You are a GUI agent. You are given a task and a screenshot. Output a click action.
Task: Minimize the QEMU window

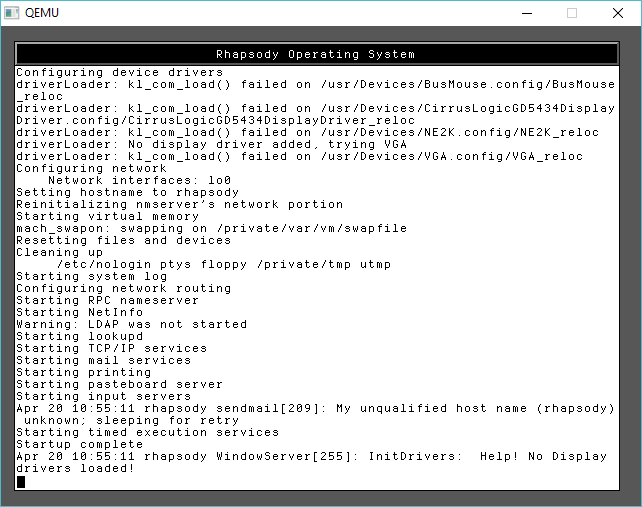coord(525,13)
